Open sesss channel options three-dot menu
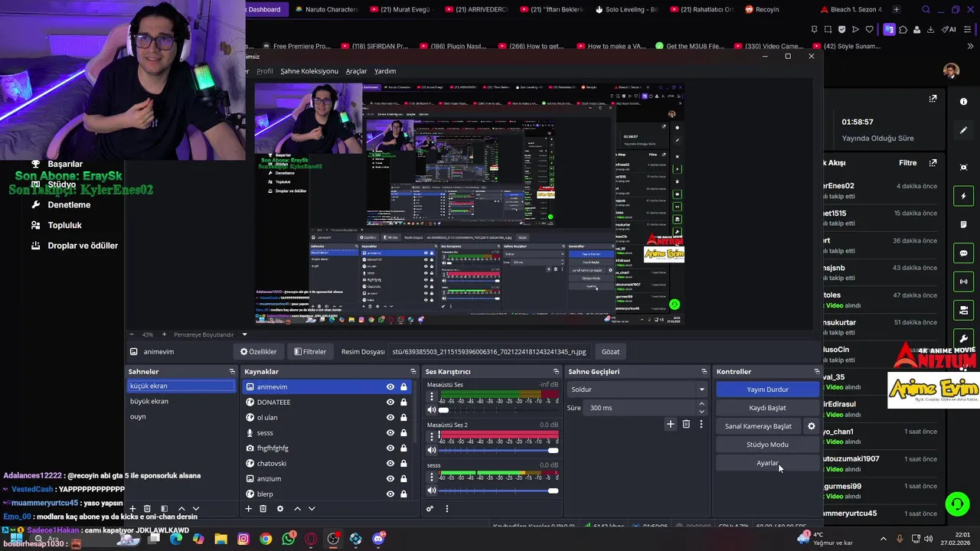This screenshot has height=551, width=980. tap(432, 477)
